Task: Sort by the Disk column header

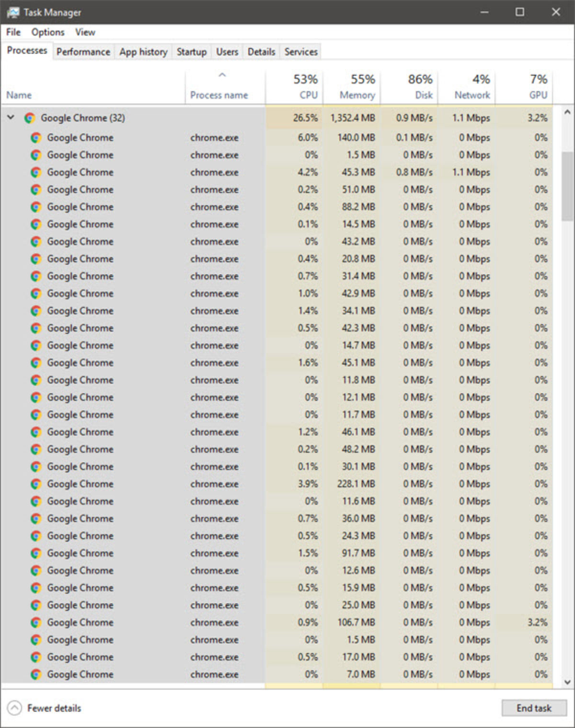Action: [409, 87]
